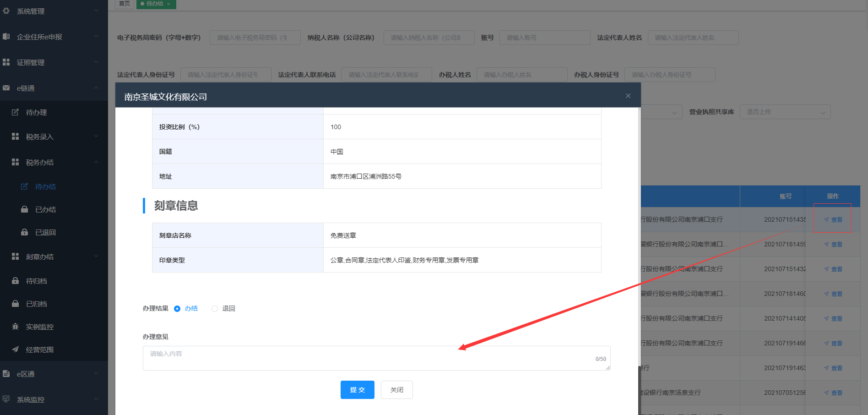The image size is (868, 415).
Task: Click the edit icon beside 待办理
Action: (16, 112)
